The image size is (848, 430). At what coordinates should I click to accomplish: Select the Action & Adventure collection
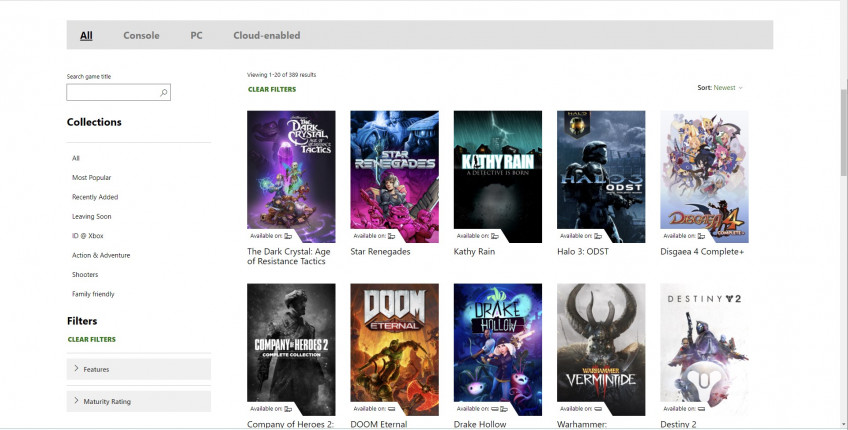point(101,255)
